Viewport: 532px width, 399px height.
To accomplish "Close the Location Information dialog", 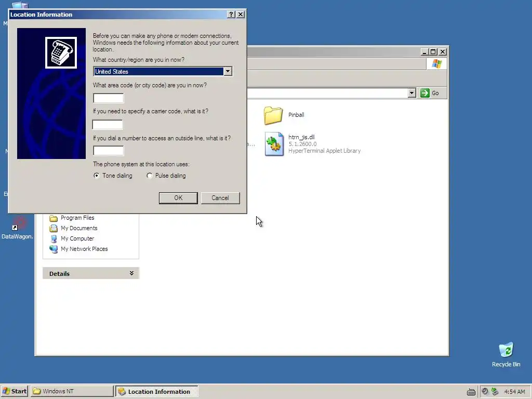I will tap(241, 14).
